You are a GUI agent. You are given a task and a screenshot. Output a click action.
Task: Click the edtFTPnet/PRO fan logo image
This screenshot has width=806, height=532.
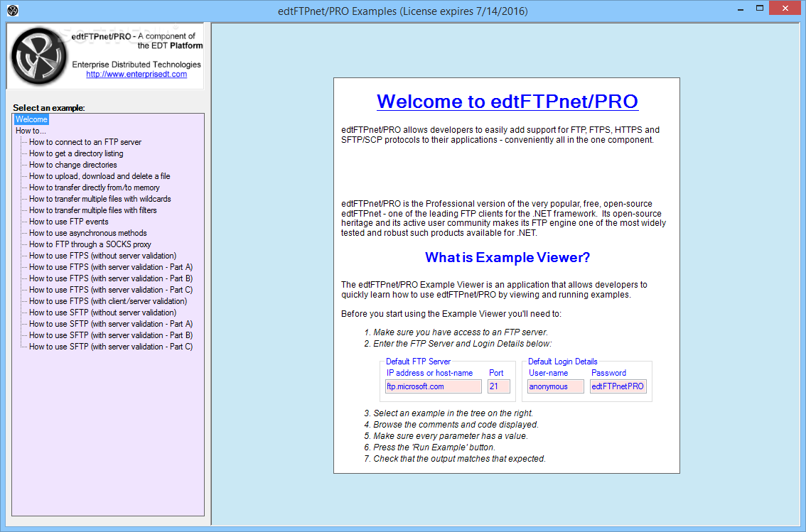coord(39,56)
